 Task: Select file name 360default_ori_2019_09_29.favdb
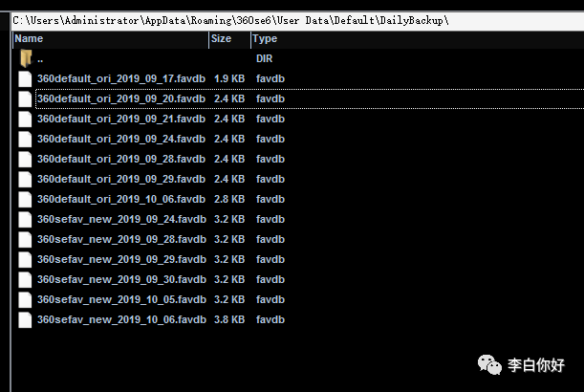[x=121, y=180]
